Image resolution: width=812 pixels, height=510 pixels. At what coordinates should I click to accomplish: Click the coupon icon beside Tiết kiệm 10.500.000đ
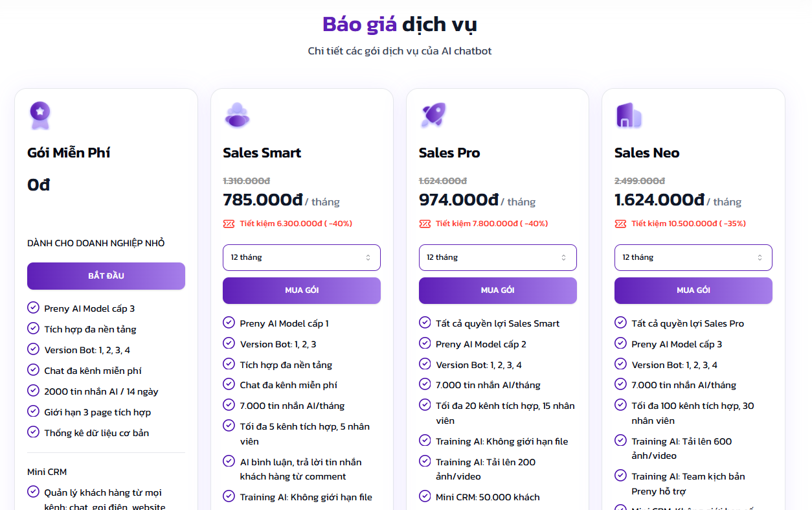coord(620,224)
